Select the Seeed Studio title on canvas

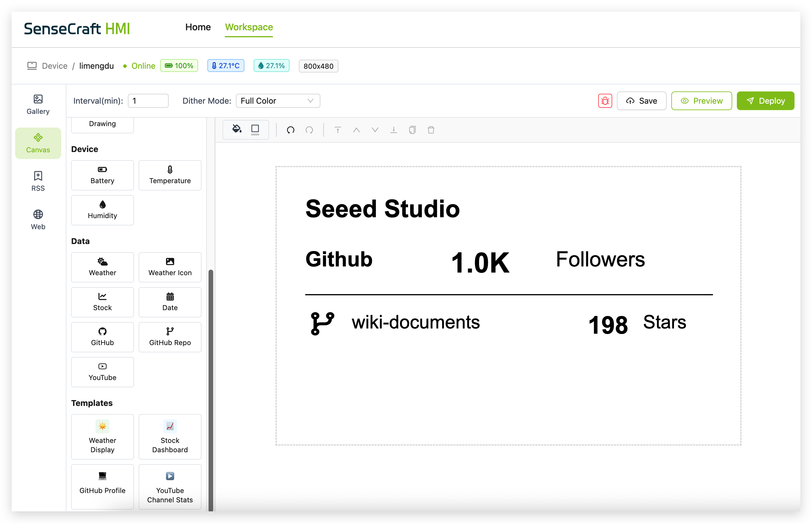point(382,209)
